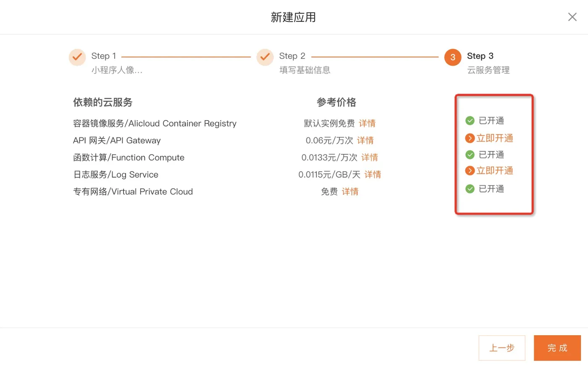Image resolution: width=588 pixels, height=365 pixels.
Task: Click the 0.06元/万次 price text
Action: pyautogui.click(x=329, y=140)
